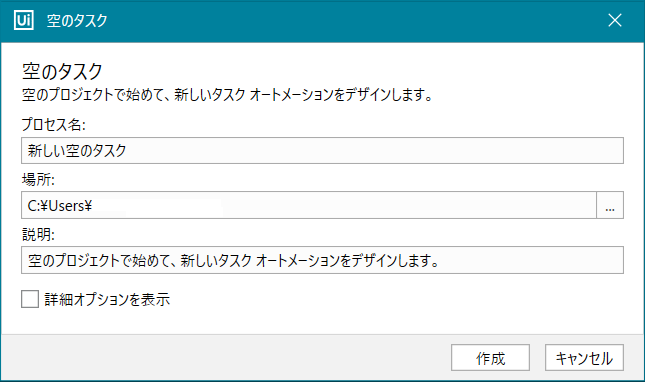This screenshot has width=646, height=383.
Task: Open the folder browse button labeled …
Action: (610, 205)
